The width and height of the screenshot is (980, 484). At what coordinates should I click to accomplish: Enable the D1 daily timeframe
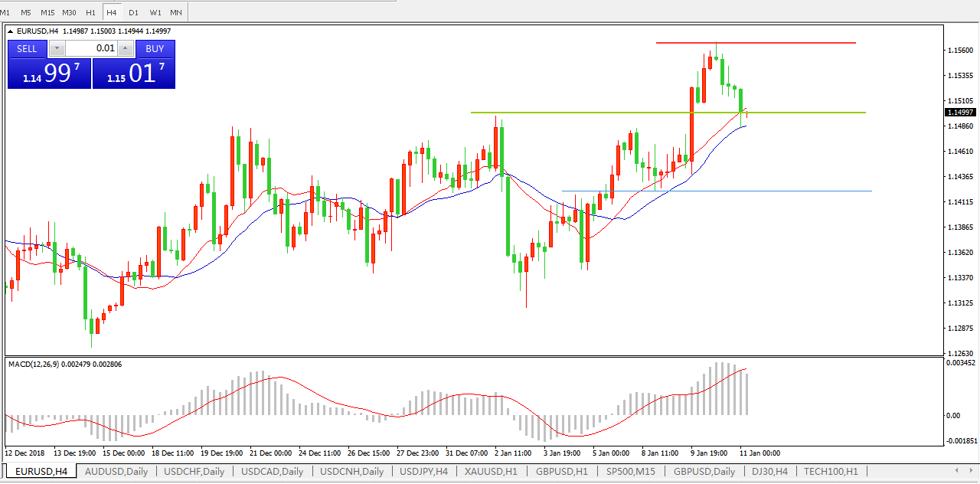(133, 12)
